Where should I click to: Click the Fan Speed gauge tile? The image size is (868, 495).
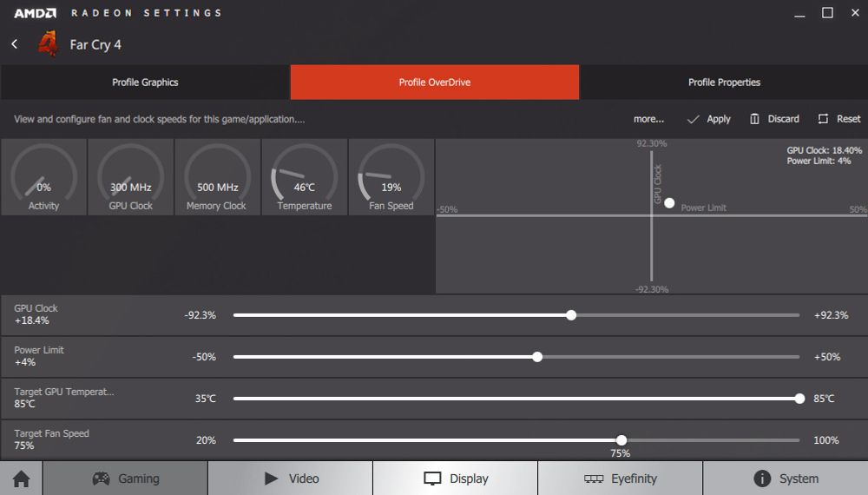[391, 177]
